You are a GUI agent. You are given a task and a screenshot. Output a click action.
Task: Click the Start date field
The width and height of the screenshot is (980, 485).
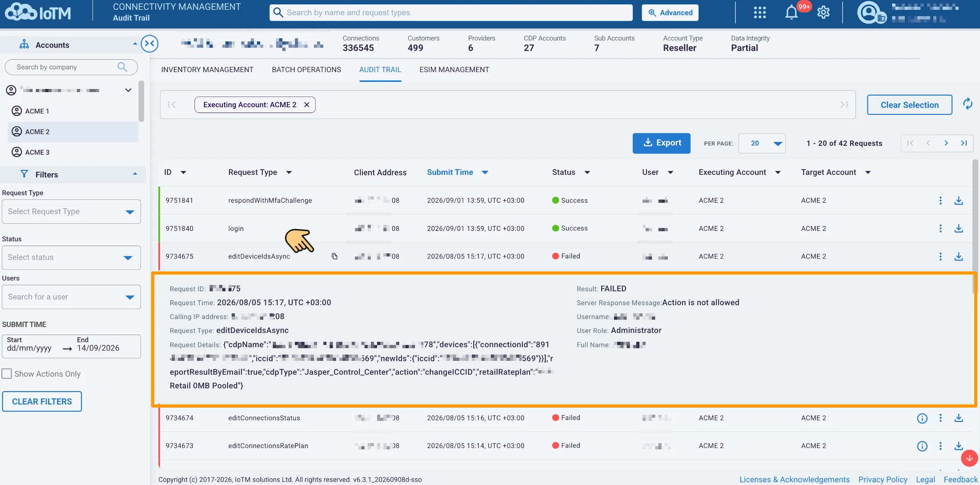tap(29, 348)
